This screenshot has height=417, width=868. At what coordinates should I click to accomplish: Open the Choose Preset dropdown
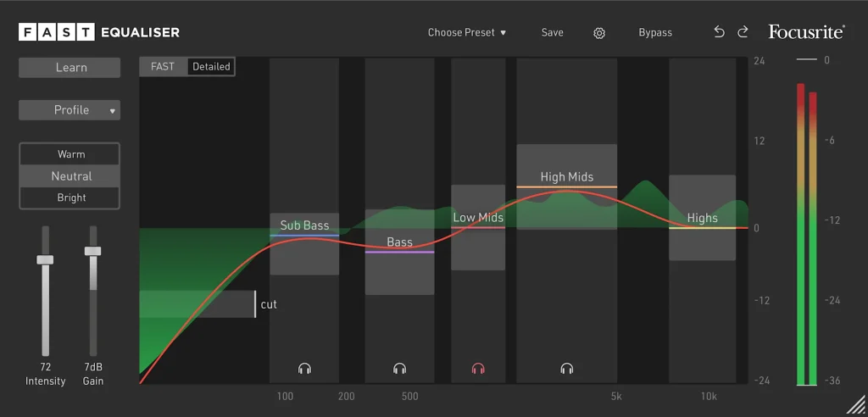[x=467, y=33]
